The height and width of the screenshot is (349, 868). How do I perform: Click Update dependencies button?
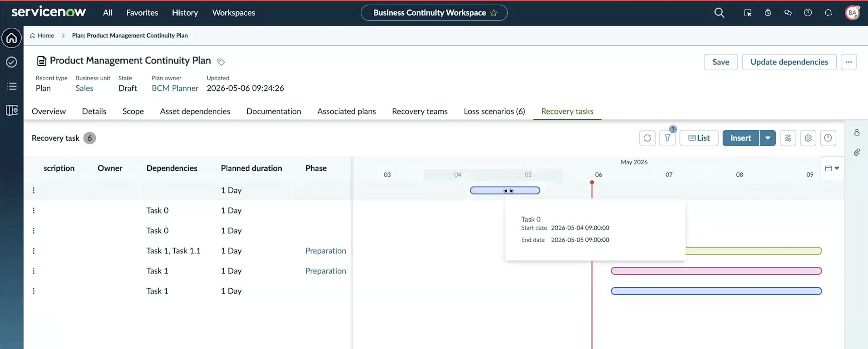point(789,62)
